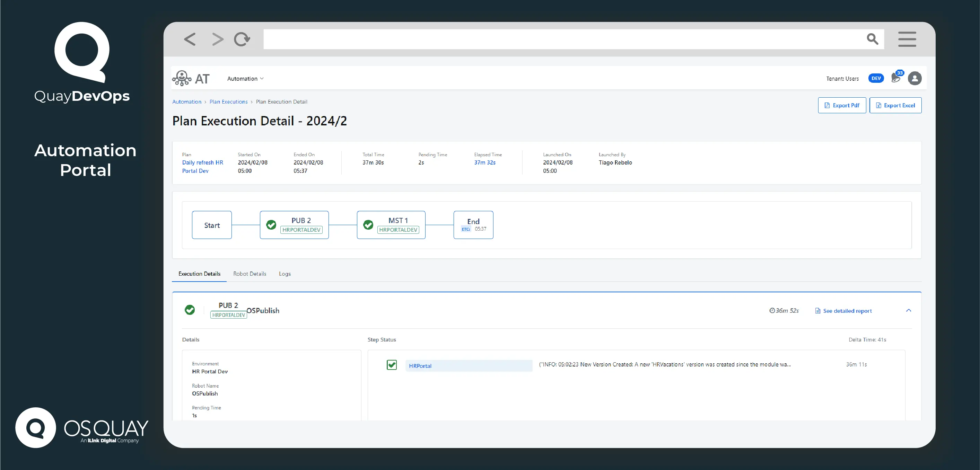Open the Daily refresh HR Portal Dev plan link

(x=203, y=167)
